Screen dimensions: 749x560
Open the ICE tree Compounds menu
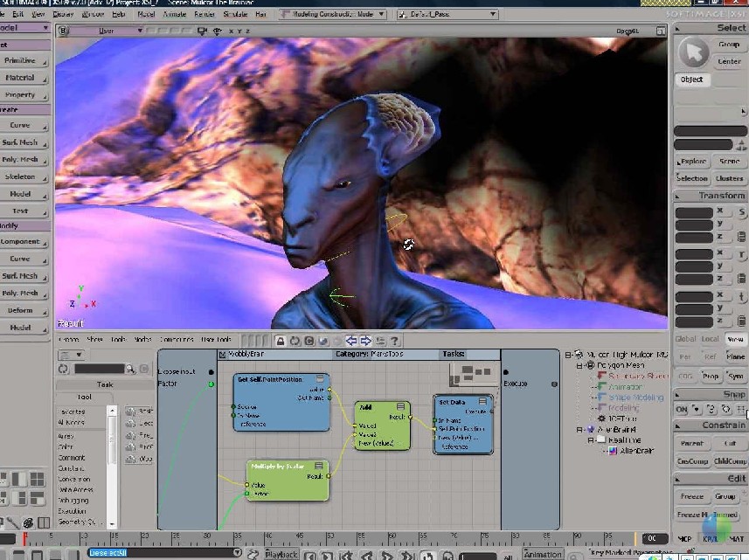point(177,340)
